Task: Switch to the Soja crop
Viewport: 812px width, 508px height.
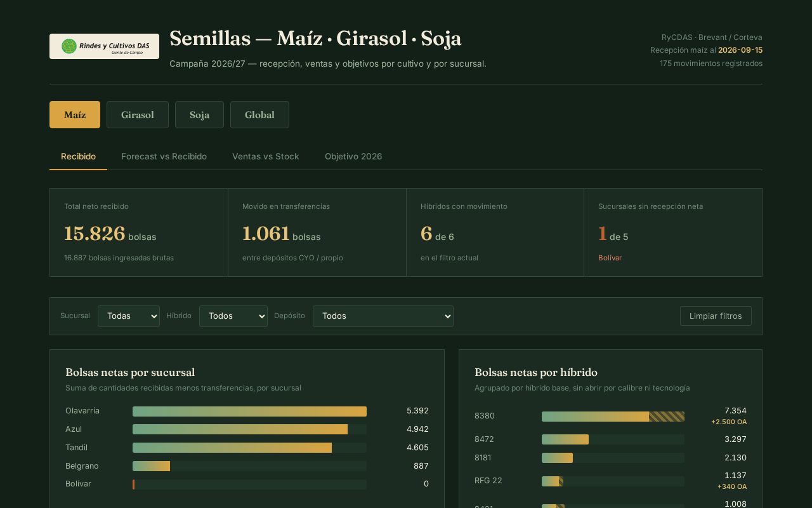Action: point(199,115)
